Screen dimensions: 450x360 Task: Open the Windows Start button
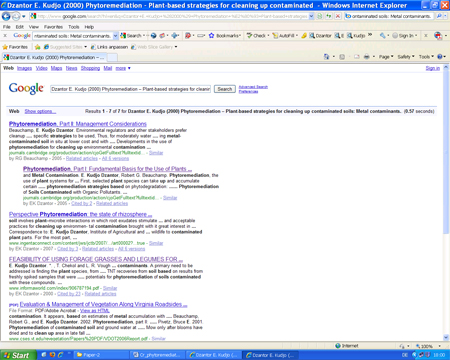17,355
